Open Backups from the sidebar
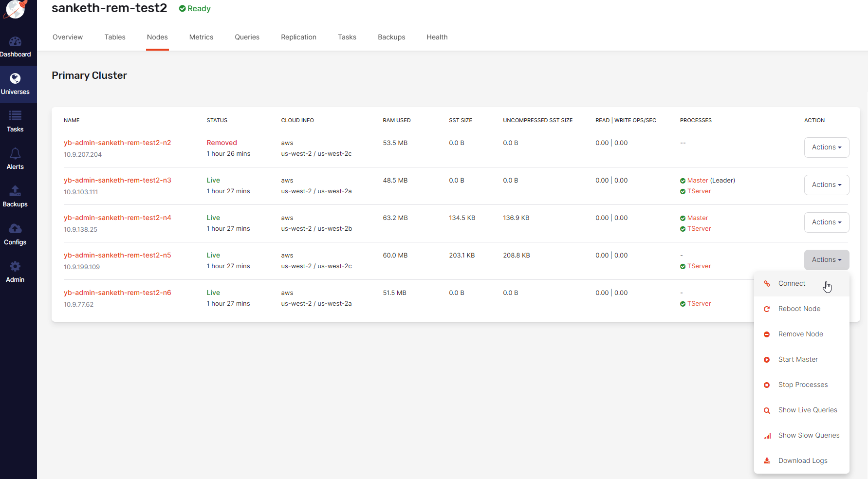 pyautogui.click(x=15, y=191)
